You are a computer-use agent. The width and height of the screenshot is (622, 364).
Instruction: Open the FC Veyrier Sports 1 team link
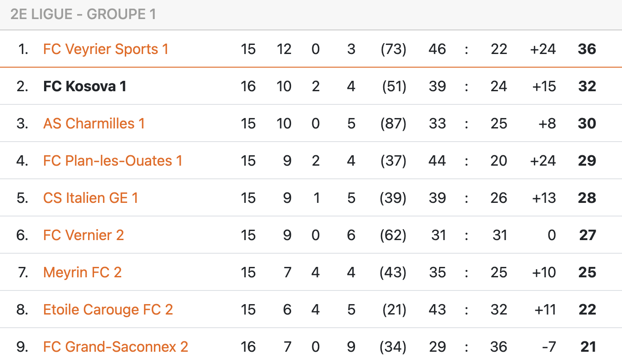(105, 49)
